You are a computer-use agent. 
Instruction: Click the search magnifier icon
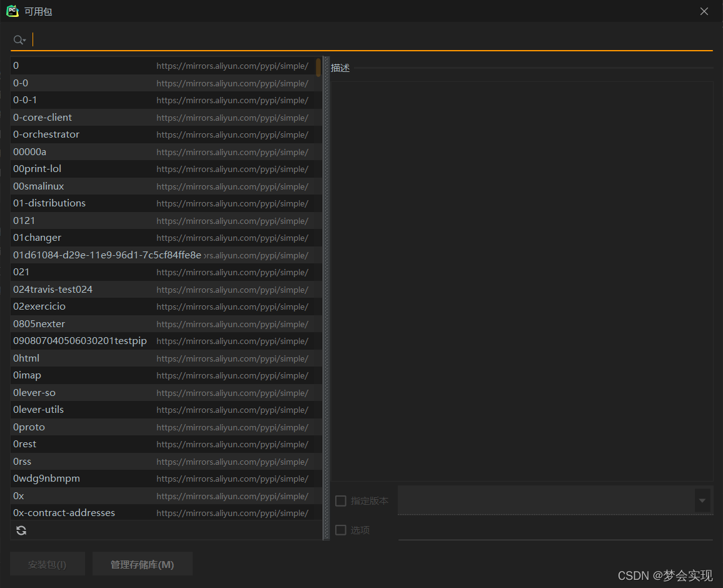click(19, 40)
